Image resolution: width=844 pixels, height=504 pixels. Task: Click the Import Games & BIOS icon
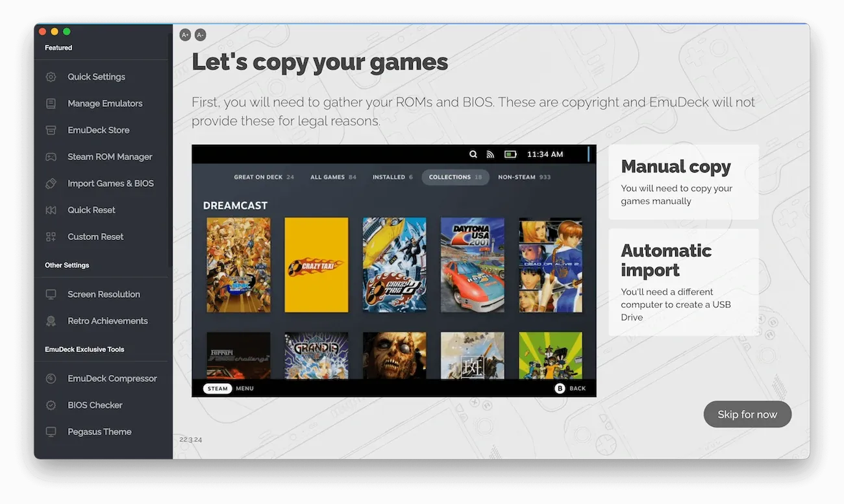[51, 184]
